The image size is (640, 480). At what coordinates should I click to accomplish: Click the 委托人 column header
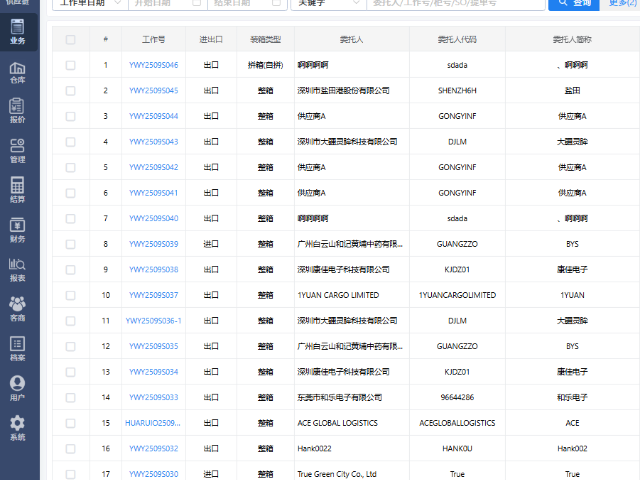pos(352,40)
